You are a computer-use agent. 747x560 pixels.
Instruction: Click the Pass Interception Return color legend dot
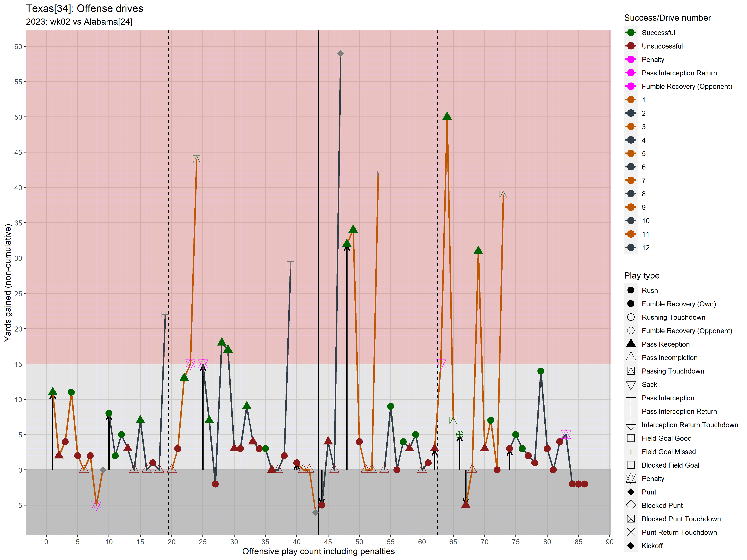tap(630, 73)
